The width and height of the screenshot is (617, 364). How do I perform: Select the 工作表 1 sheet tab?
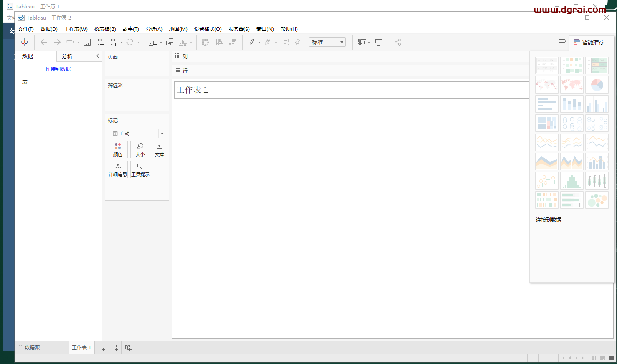(81, 348)
